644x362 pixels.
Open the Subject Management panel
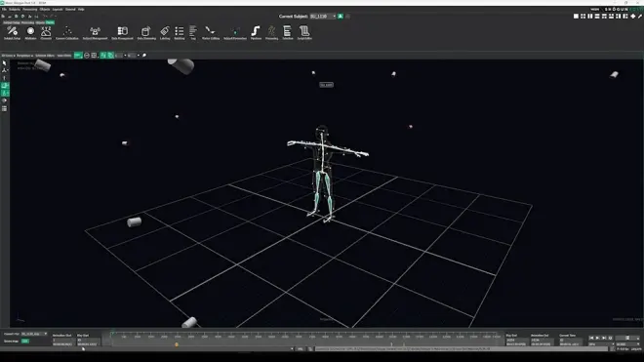95,33
